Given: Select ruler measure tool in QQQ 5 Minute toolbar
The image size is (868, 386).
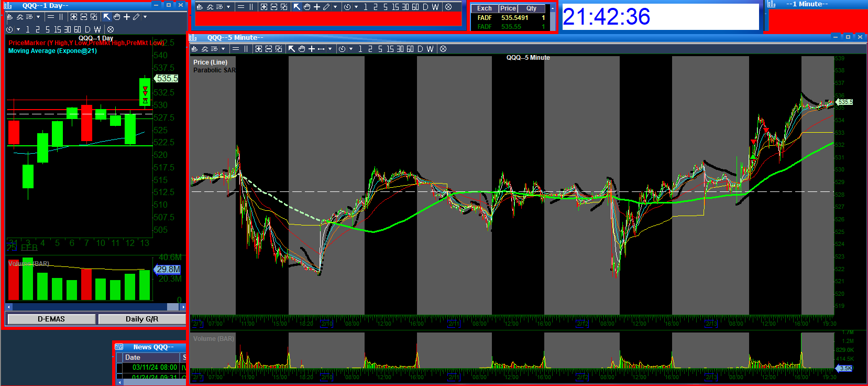Looking at the screenshot, I should click(321, 49).
